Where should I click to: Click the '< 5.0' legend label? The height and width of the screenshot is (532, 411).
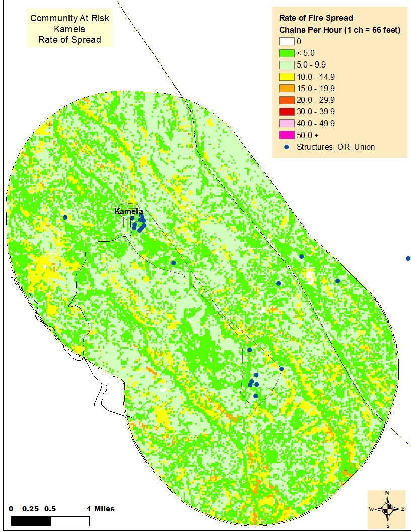[306, 53]
